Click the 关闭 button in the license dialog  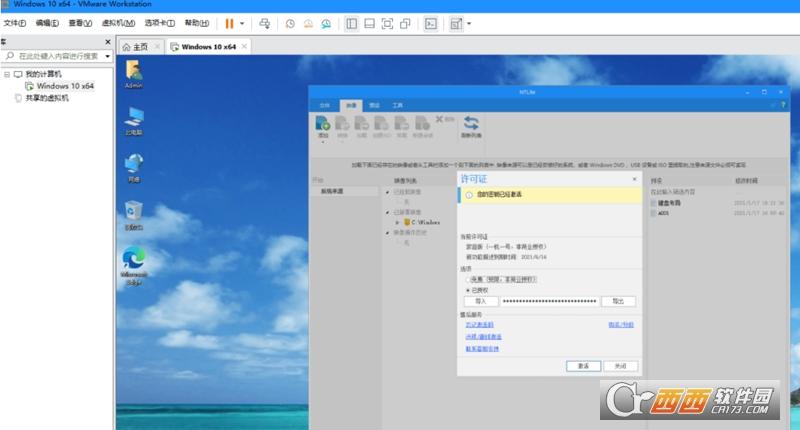(620, 366)
